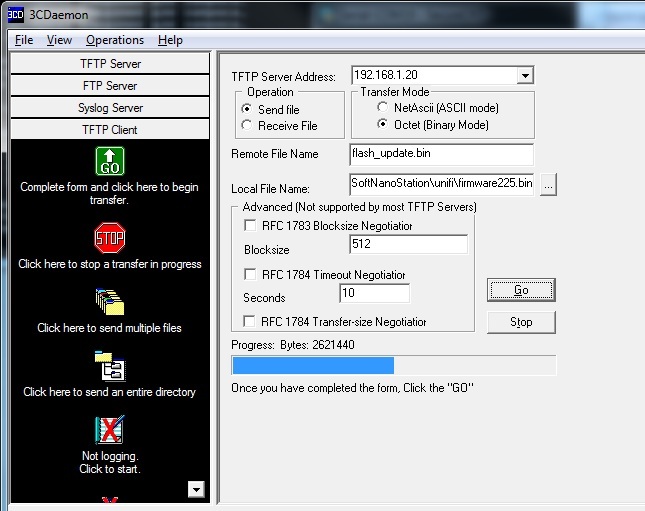645x511 pixels.
Task: Open the File menu
Action: 24,40
